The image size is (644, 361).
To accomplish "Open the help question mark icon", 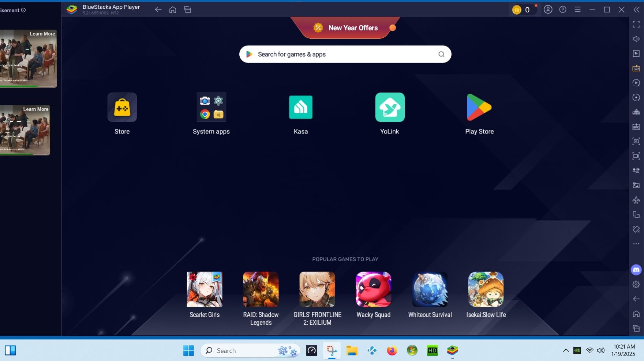I will click(x=563, y=10).
